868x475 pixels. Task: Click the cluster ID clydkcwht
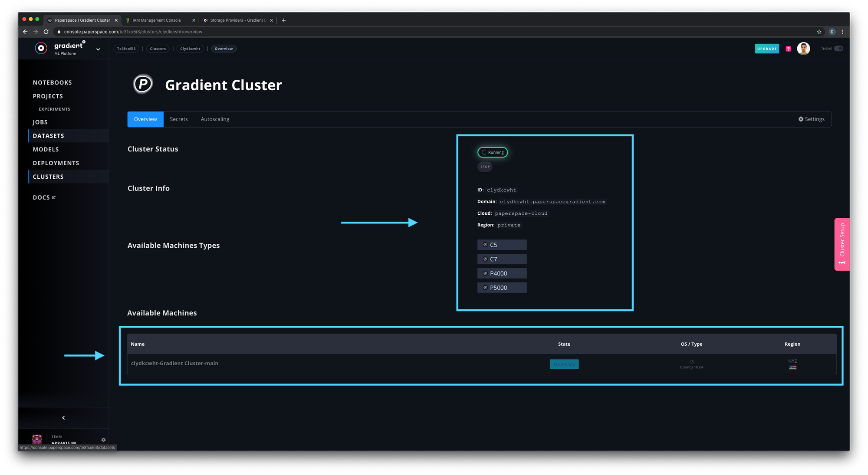pyautogui.click(x=501, y=190)
